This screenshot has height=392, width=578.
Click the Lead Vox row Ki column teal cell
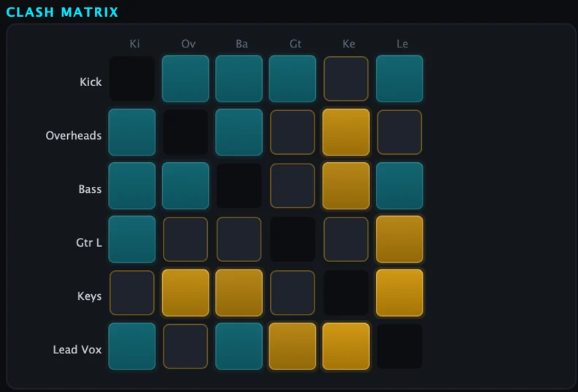coord(132,346)
